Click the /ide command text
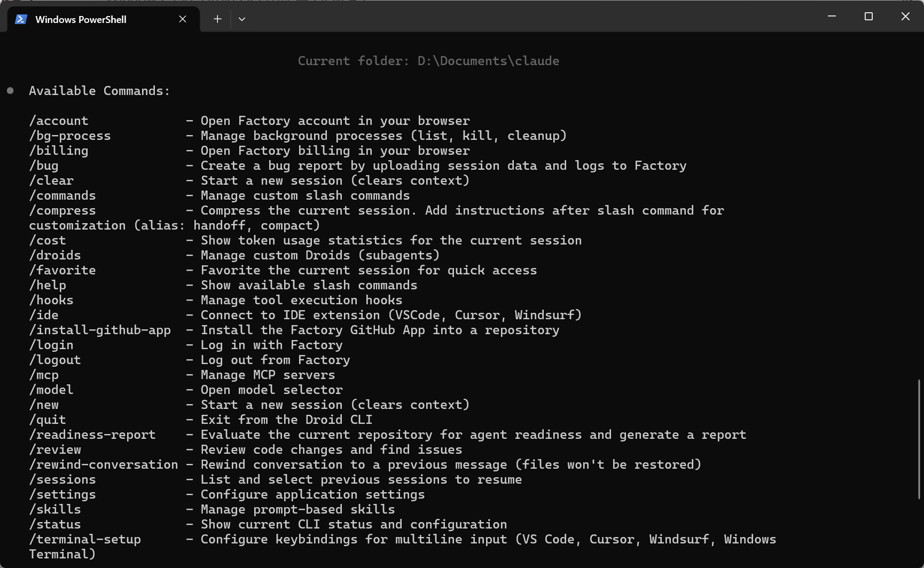Viewport: 924px width, 568px height. [x=44, y=315]
